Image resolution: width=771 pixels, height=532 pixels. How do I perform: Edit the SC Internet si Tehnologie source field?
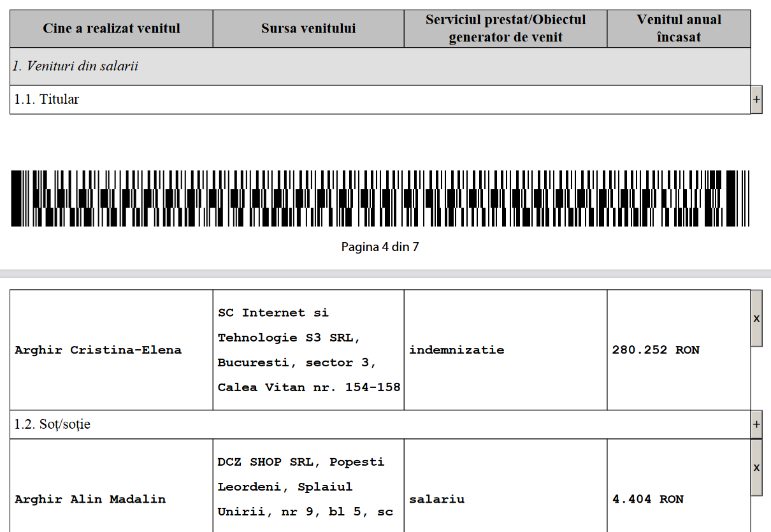tap(308, 350)
